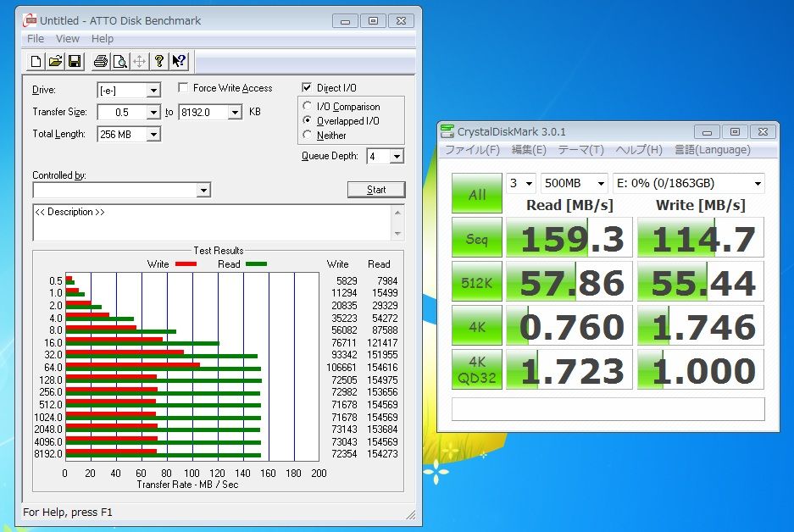Screen dimensions: 794x532
Task: Click the Save floppy disk icon
Action: tap(75, 62)
